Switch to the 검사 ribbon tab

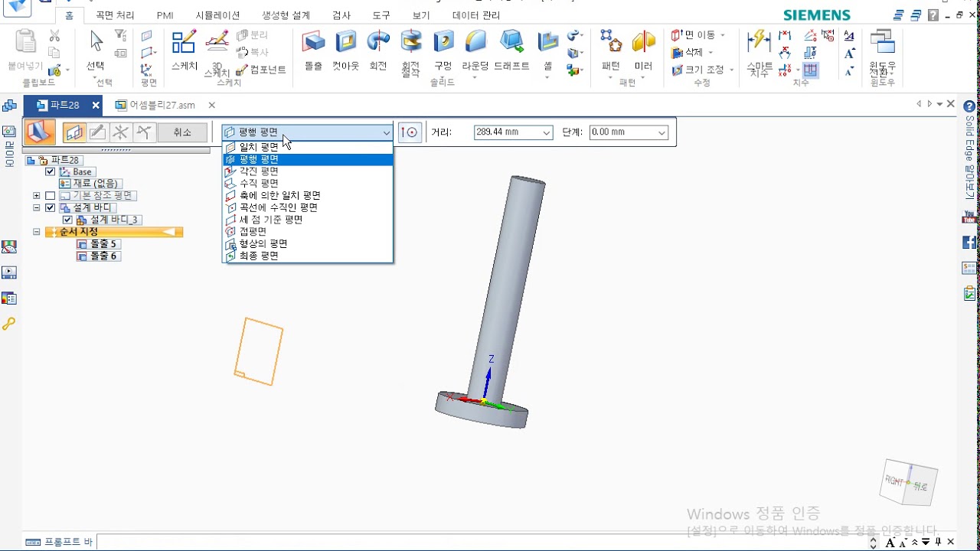point(341,15)
